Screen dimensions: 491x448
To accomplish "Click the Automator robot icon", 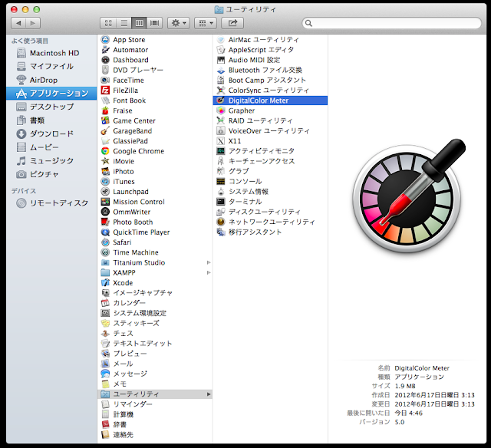I will [105, 50].
